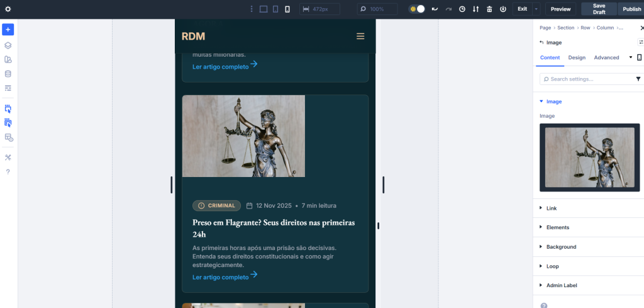
Task: Click the Save Draft button
Action: click(x=599, y=9)
